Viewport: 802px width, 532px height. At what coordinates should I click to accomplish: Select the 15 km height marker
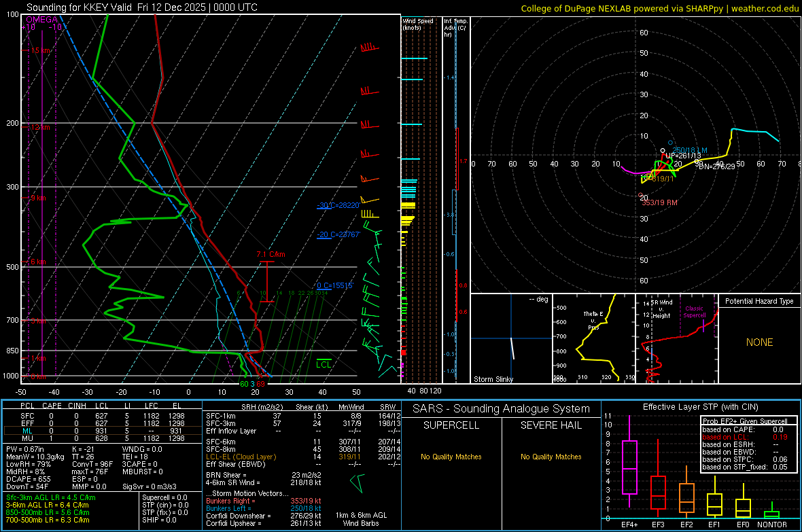[40, 51]
